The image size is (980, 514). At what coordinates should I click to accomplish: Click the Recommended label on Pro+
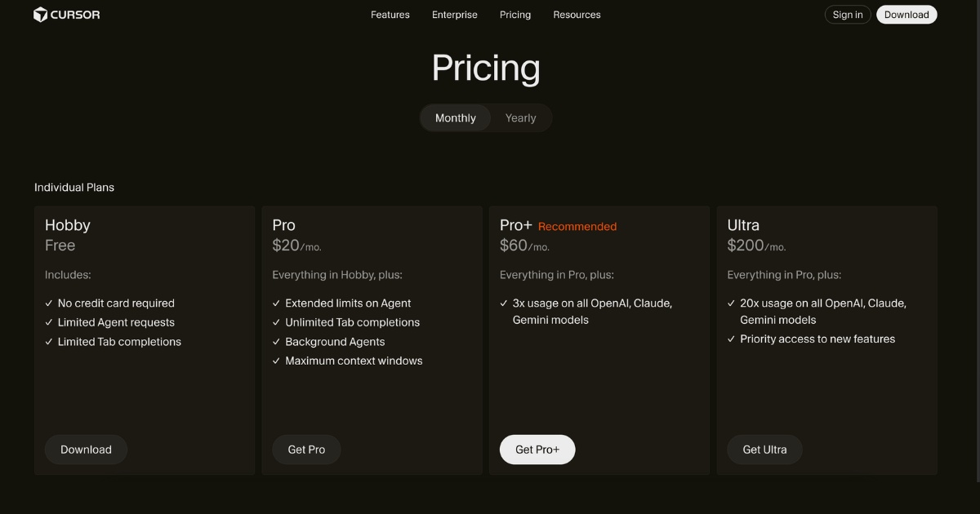(577, 227)
